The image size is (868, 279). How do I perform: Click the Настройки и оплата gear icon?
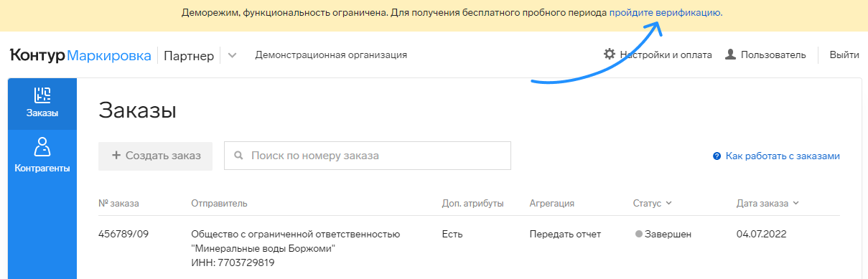point(610,55)
